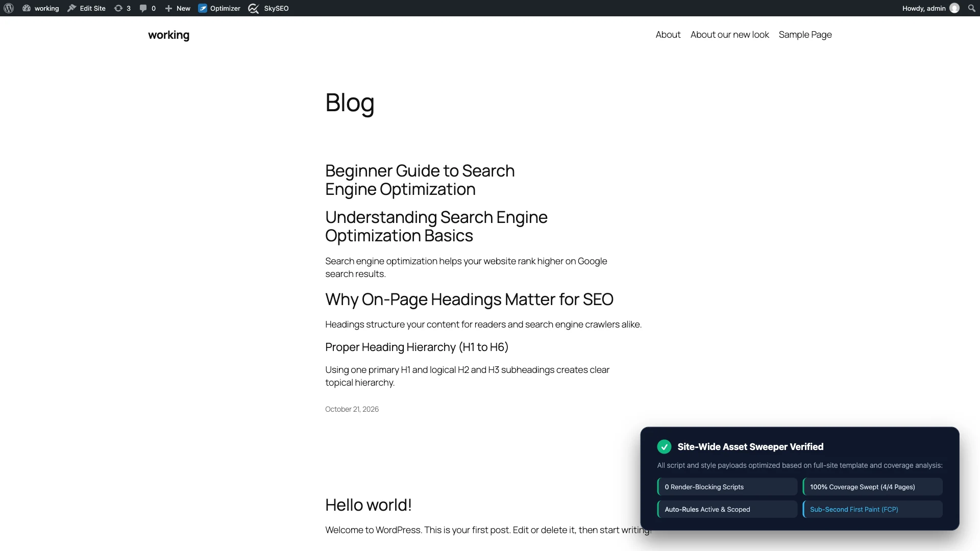Click Understanding Search Engine Optimization Basics heading
This screenshot has width=980, height=551.
click(x=436, y=227)
